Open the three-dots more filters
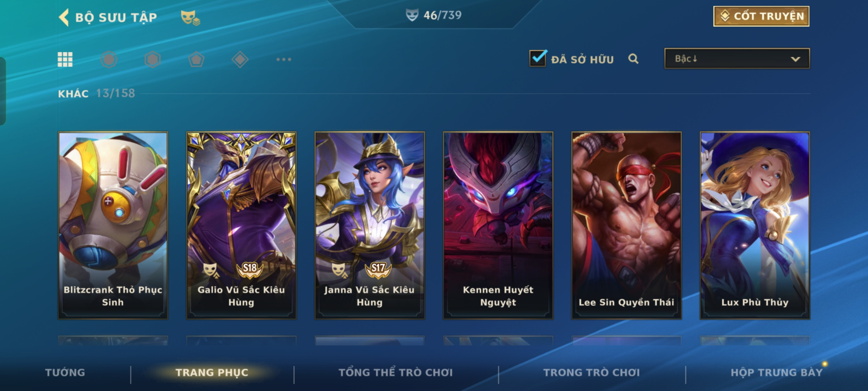 point(284,59)
